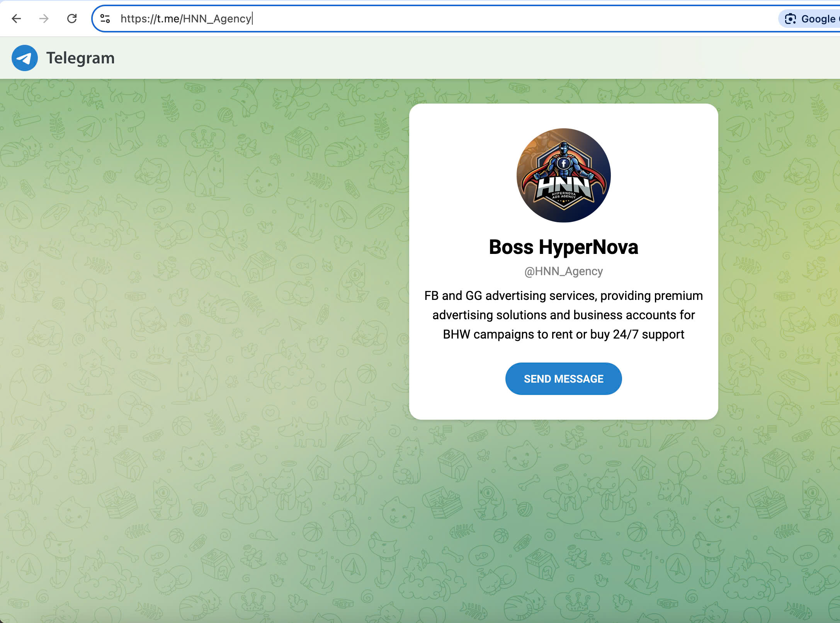Open the HNN profile avatar picture
The height and width of the screenshot is (623, 840).
click(563, 175)
